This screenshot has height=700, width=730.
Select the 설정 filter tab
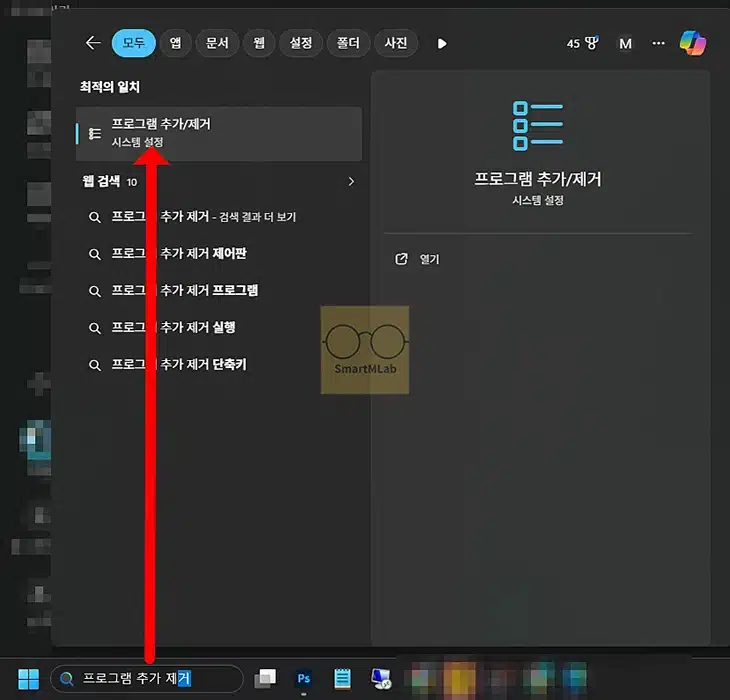pos(301,43)
